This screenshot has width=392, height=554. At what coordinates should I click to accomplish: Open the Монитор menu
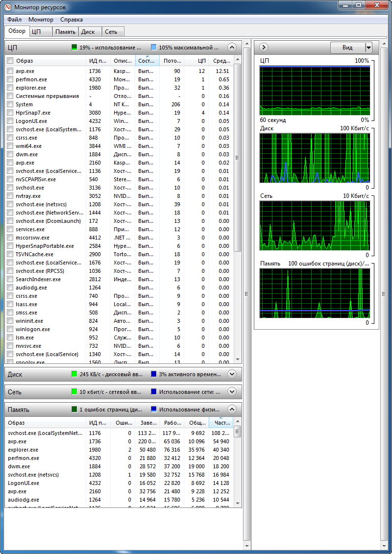tap(41, 20)
